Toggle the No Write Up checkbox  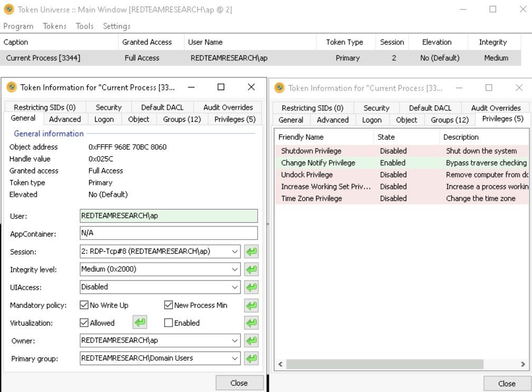84,305
